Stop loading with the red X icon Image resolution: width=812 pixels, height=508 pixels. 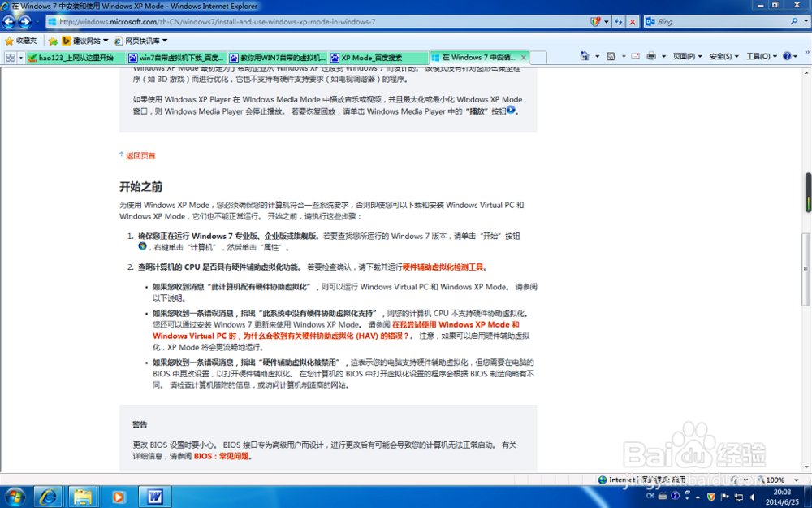coord(633,22)
